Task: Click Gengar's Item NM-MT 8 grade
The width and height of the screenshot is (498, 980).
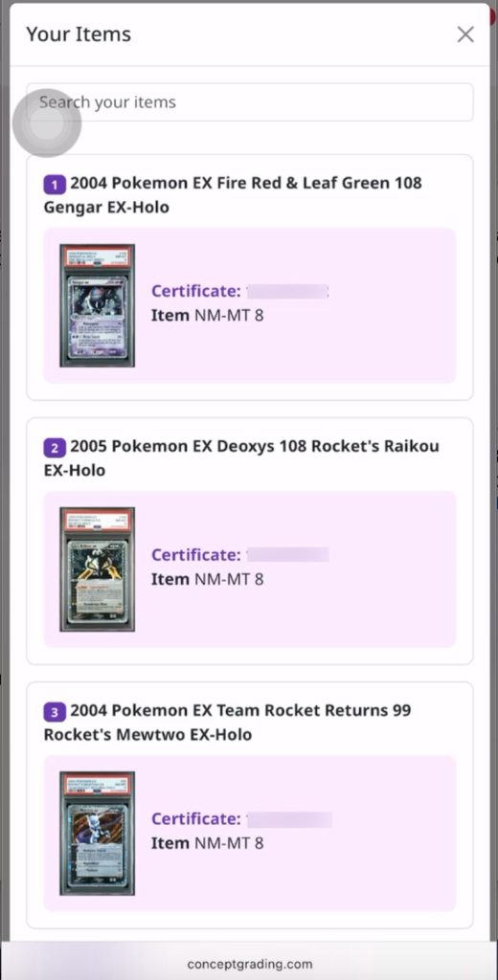Action: point(207,315)
